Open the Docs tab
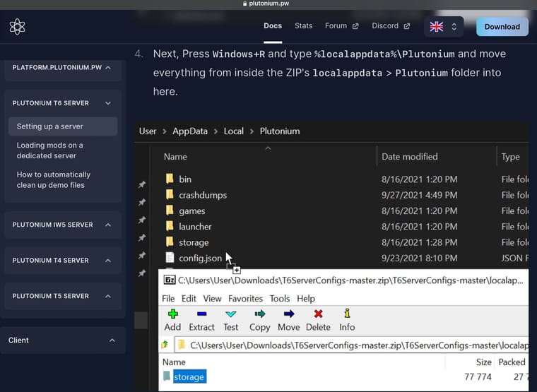Image resolution: width=537 pixels, height=392 pixels. point(273,26)
